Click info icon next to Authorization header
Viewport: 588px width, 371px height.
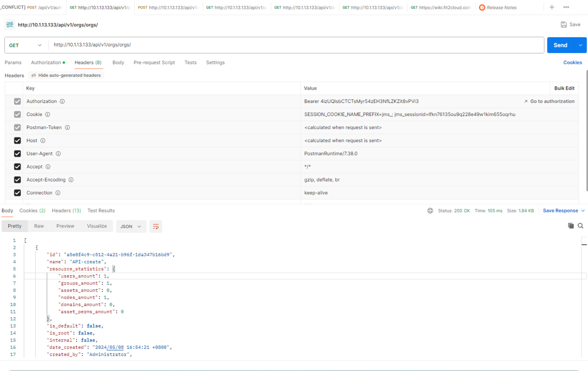(62, 101)
